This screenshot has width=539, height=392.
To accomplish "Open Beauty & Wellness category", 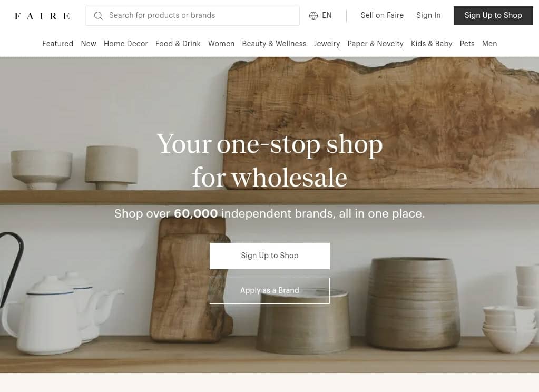I will pos(274,44).
